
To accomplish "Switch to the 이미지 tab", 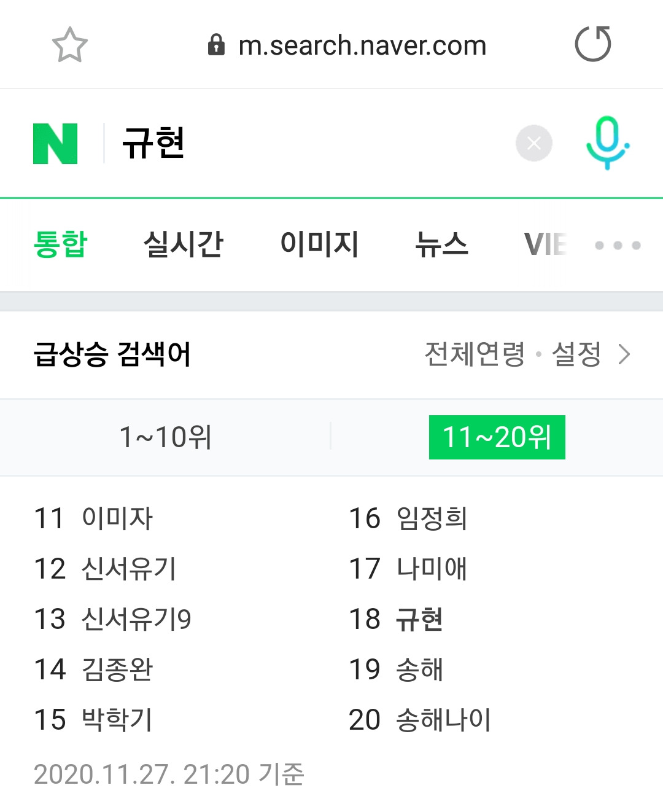I will click(x=319, y=244).
